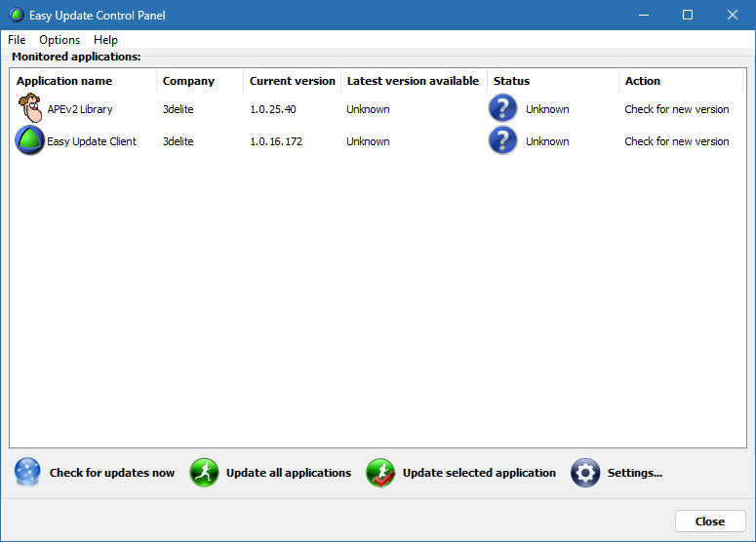The image size is (756, 542).
Task: Click the Latest version available column header
Action: 414,81
